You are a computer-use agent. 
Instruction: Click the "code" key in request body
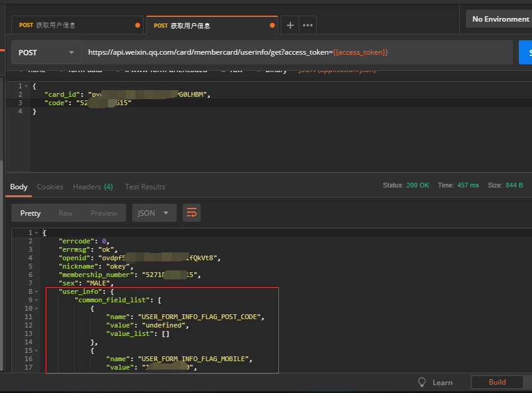click(x=56, y=103)
